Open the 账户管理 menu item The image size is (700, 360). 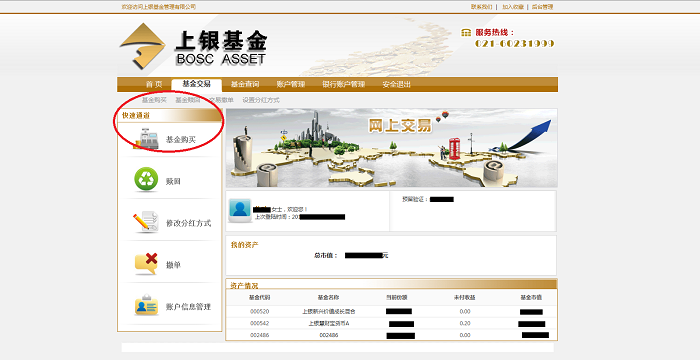pyautogui.click(x=291, y=84)
